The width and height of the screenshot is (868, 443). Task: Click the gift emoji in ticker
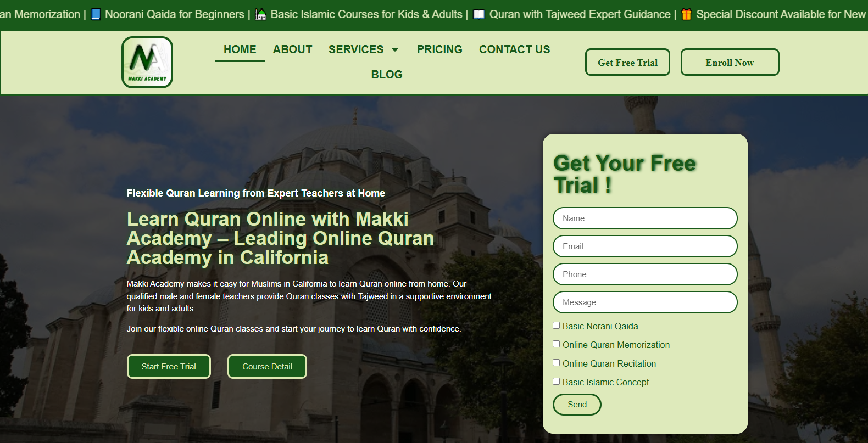point(687,14)
